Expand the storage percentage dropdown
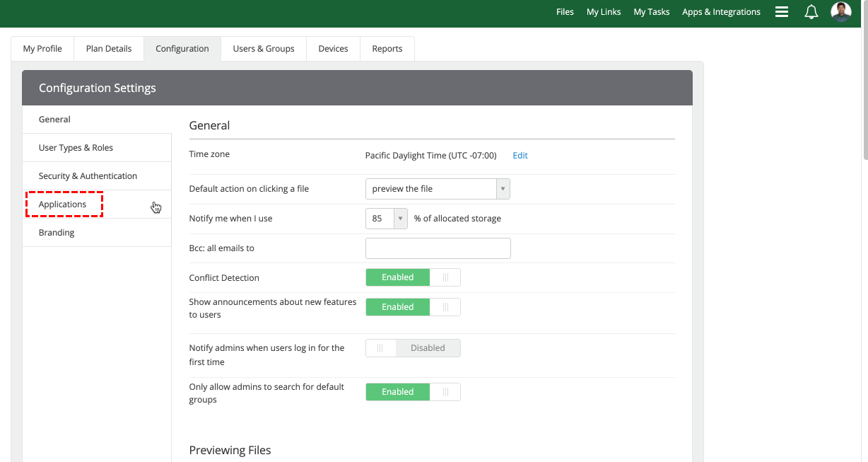868x462 pixels. pyautogui.click(x=386, y=219)
